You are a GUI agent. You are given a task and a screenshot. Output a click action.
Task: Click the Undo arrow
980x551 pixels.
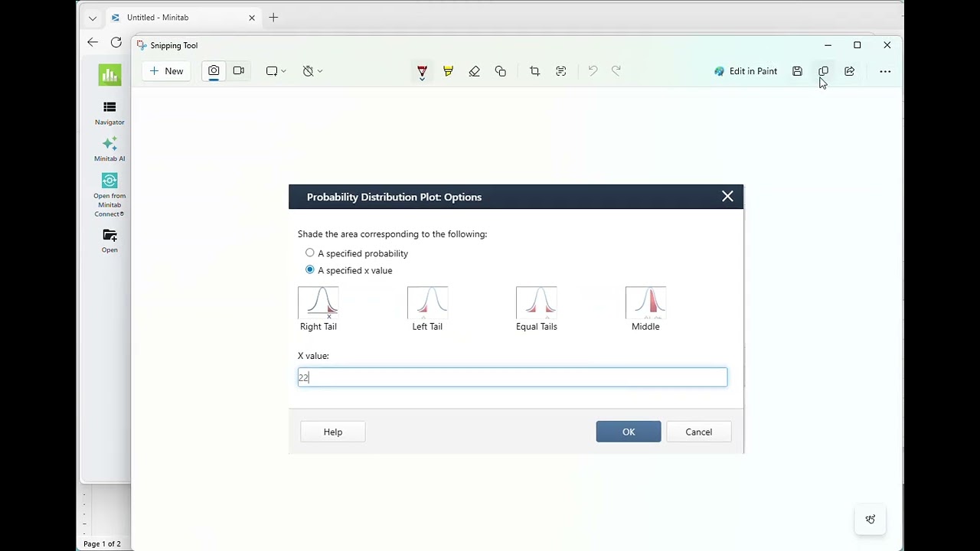pos(593,71)
